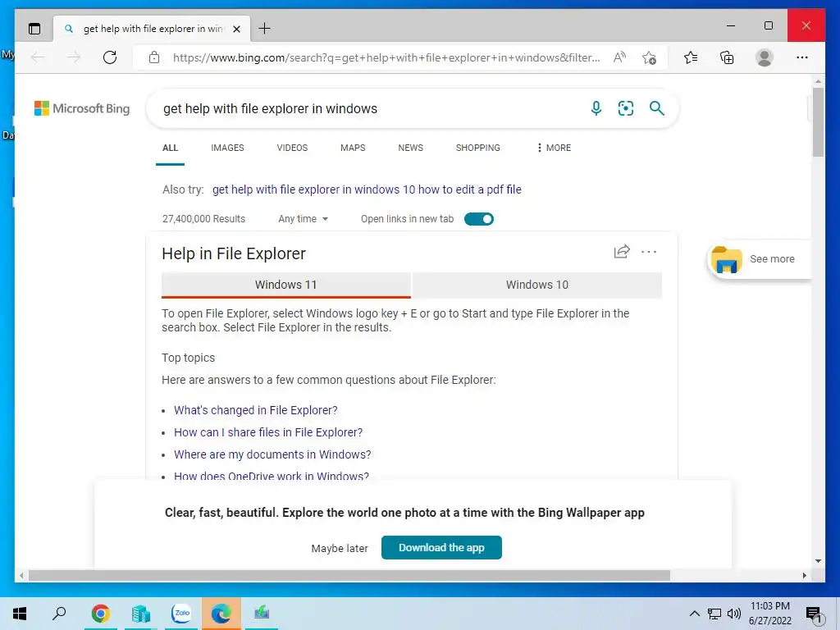
Task: Open the Windows Start menu
Action: point(20,613)
